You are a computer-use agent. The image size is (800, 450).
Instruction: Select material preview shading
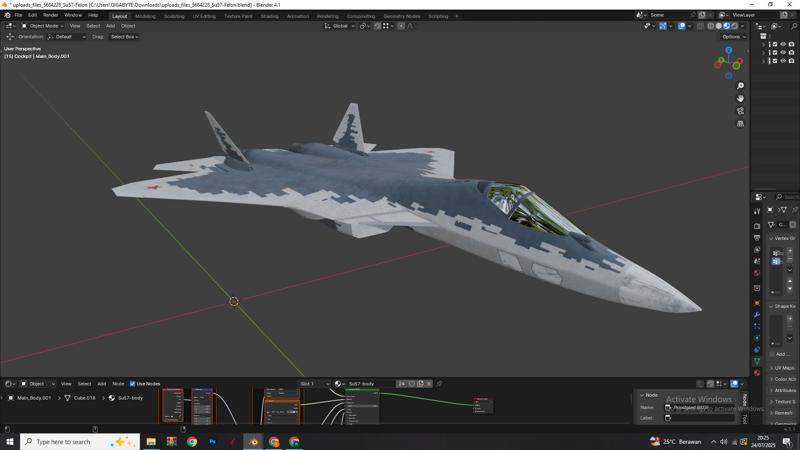point(727,26)
